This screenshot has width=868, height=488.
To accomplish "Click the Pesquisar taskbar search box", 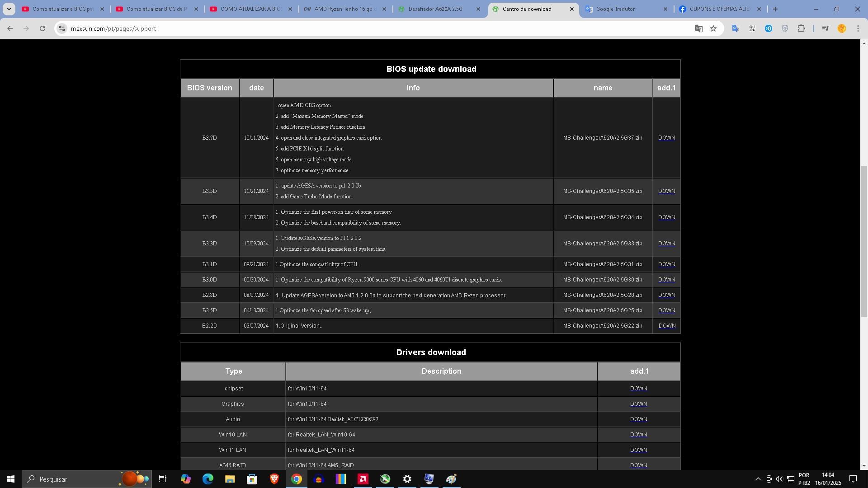I will tap(87, 479).
